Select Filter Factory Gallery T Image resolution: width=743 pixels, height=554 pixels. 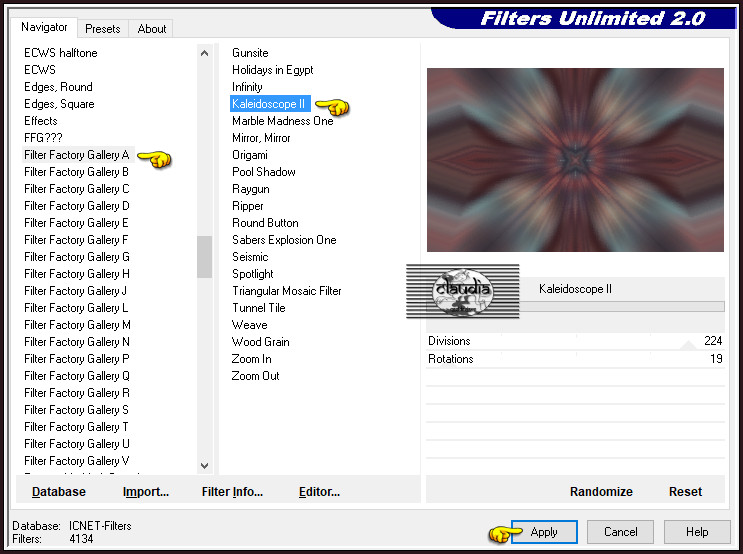[x=76, y=427]
